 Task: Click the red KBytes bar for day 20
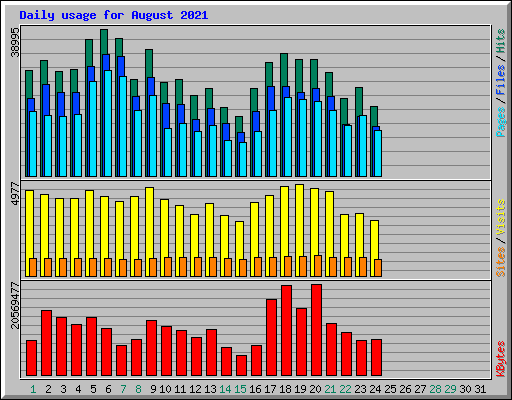[x=316, y=330]
